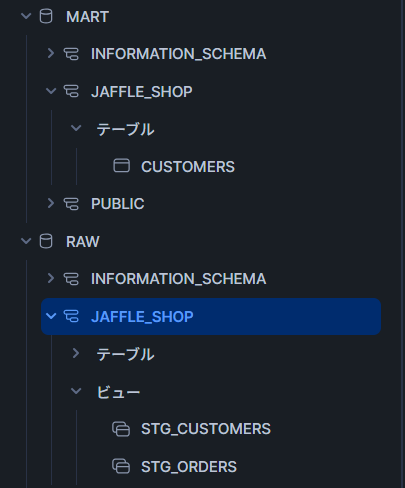Select the CUSTOMERS table
The height and width of the screenshot is (488, 405).
188,167
